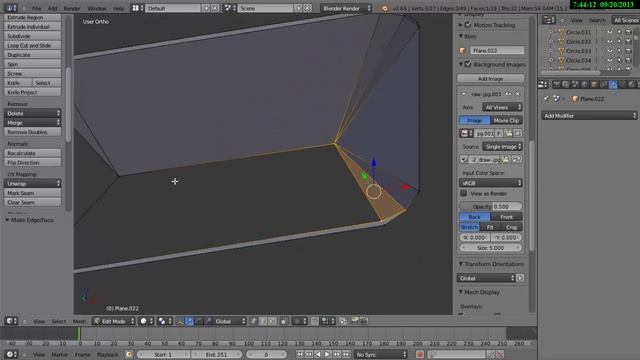Open the Source Single Image dropdown
640x360 pixels.
coord(502,147)
